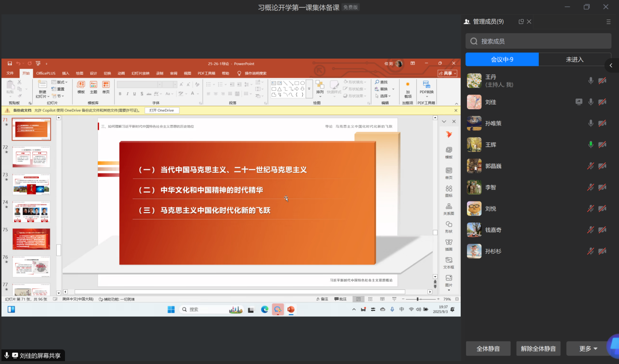Viewport: 619px width, 364px height.
Task: Click the PDF转换 icon in ribbon
Action: point(427,86)
